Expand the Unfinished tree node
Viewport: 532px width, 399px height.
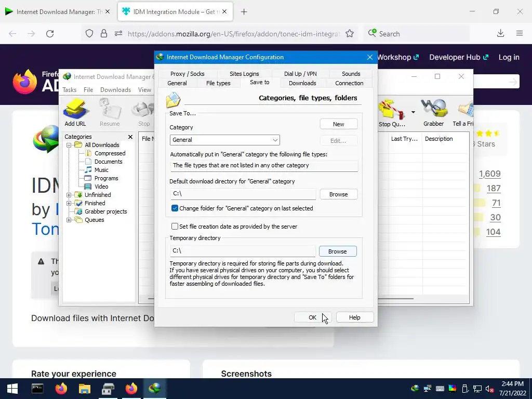69,195
